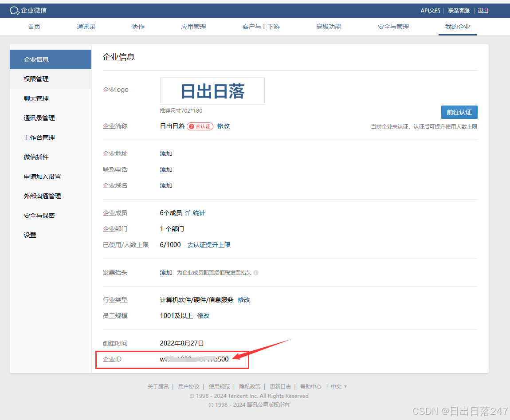The height and width of the screenshot is (420, 510).
Task: Open 安全与保密 in the sidebar
Action: tap(51, 216)
